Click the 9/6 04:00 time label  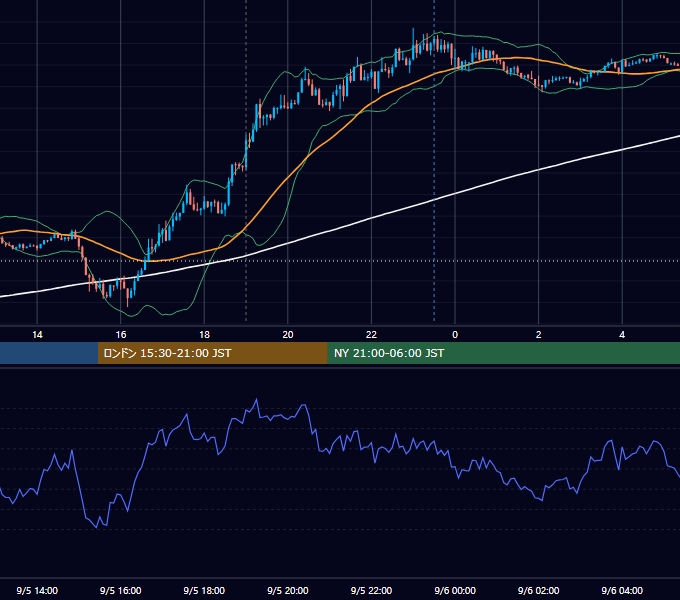click(x=622, y=590)
